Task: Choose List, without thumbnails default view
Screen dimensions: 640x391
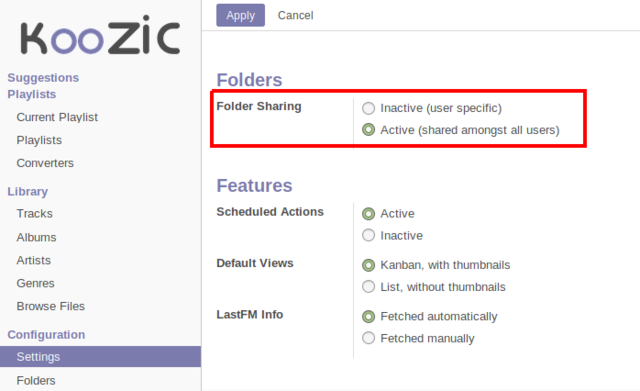Action: 368,287
